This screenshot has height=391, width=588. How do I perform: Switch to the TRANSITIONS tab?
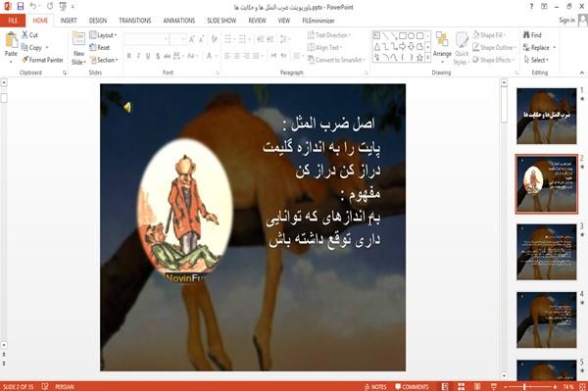pyautogui.click(x=135, y=21)
